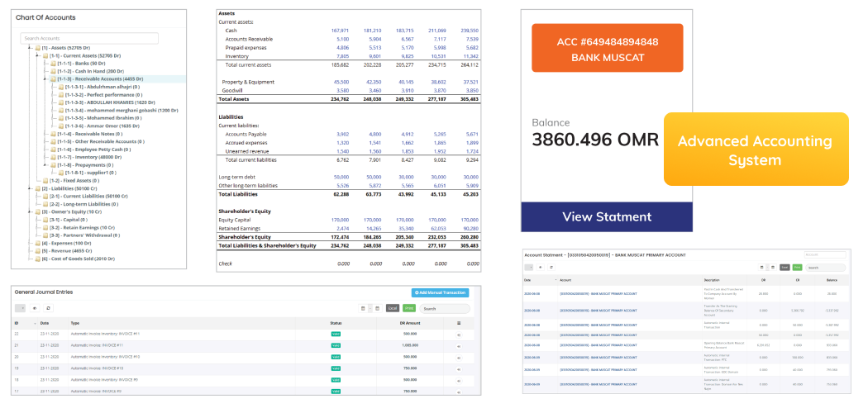This screenshot has width=868, height=413.
Task: Select account [1-1-3-5] Mohammed Ibrahim
Action: click(103, 118)
